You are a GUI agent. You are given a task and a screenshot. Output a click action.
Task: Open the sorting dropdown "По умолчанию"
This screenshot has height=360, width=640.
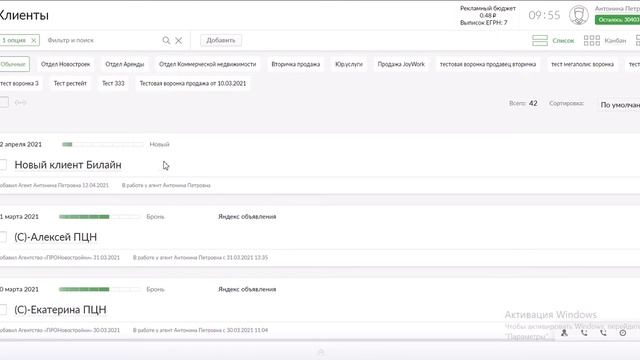[x=620, y=105]
